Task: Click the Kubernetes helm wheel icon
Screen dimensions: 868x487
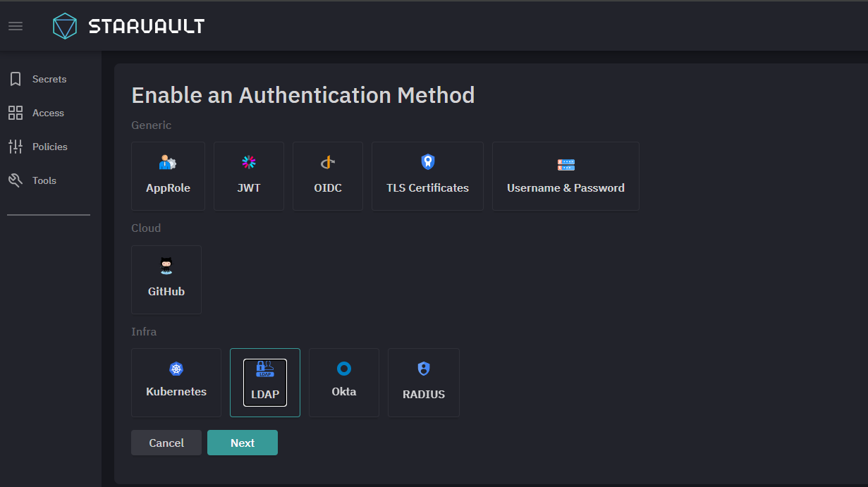Action: (176, 369)
